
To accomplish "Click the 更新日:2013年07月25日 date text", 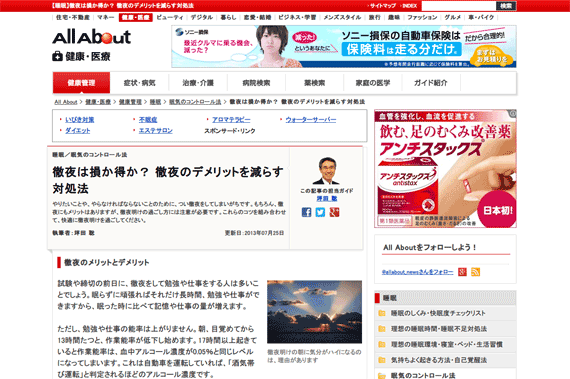I will click(254, 233).
